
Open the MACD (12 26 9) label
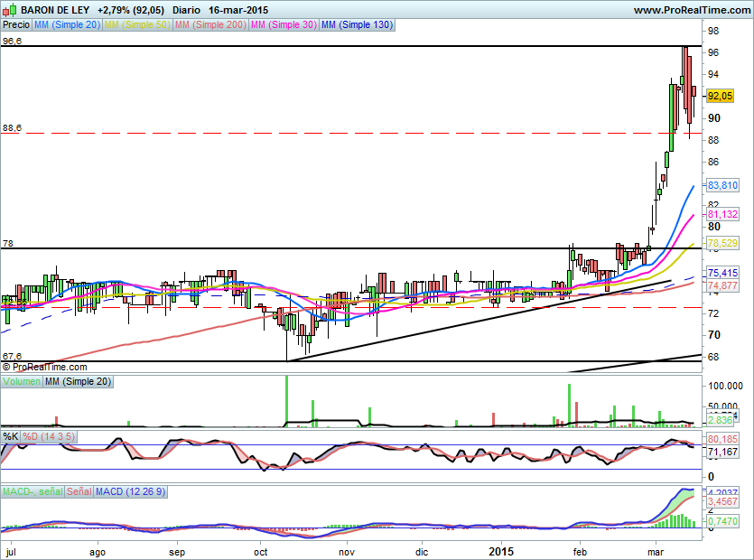click(130, 491)
